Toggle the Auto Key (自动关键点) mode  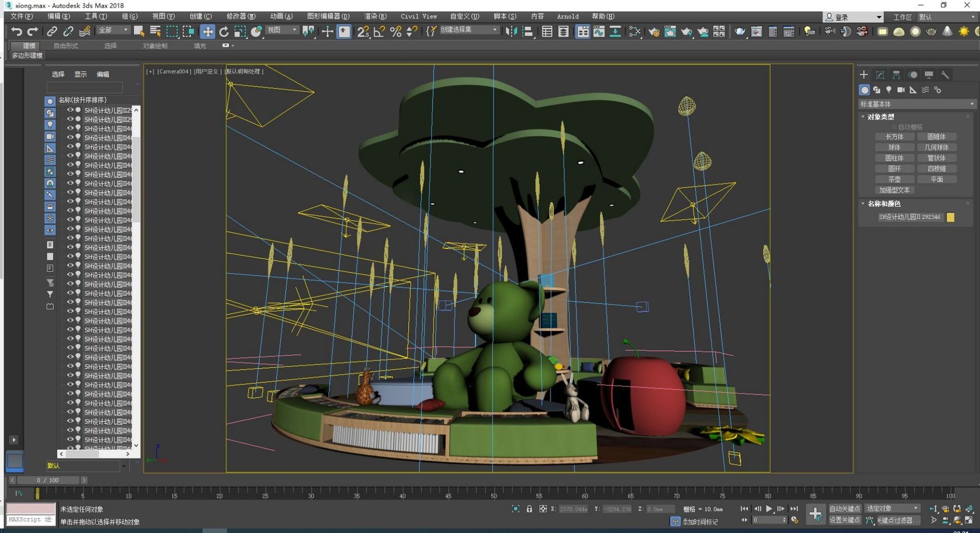click(844, 508)
